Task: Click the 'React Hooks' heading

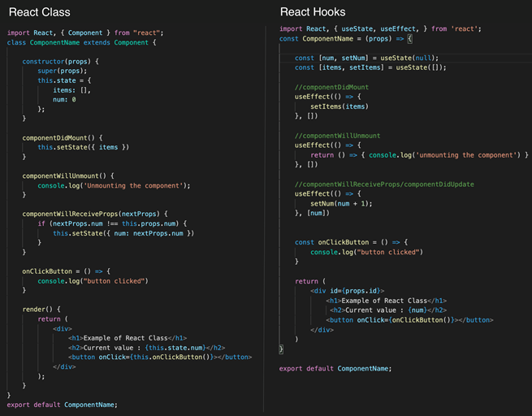Action: coord(313,12)
